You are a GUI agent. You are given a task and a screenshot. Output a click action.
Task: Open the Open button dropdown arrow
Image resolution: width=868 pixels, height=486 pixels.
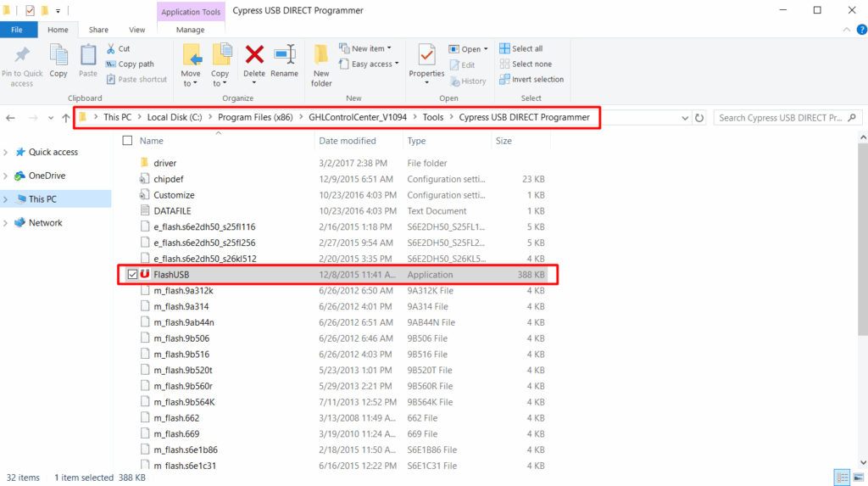[x=486, y=48]
